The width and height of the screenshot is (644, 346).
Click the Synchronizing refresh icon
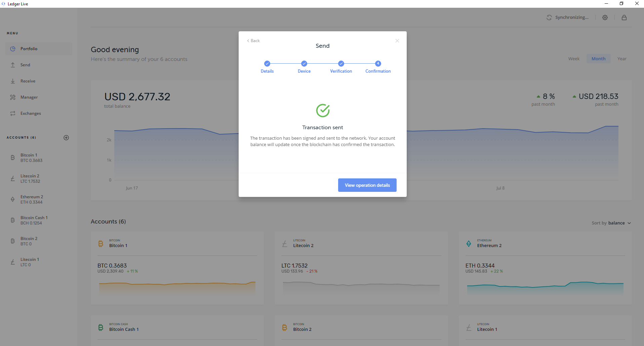point(549,18)
